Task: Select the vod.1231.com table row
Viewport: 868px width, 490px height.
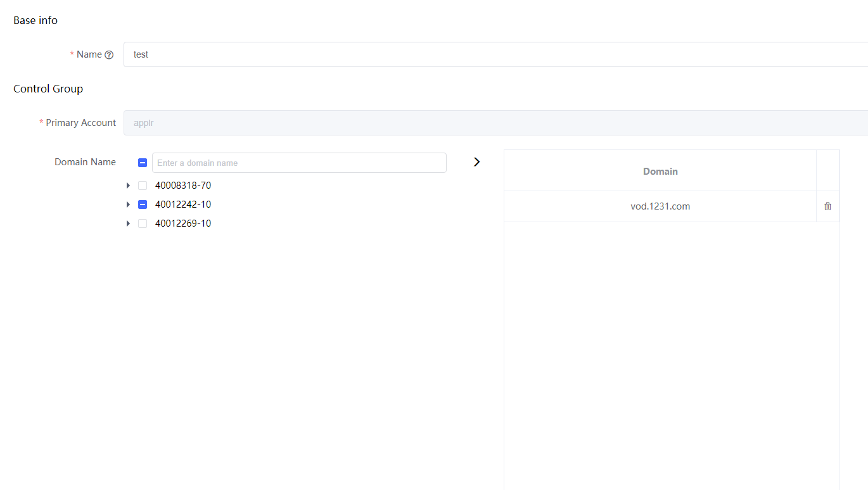Action: click(x=660, y=206)
